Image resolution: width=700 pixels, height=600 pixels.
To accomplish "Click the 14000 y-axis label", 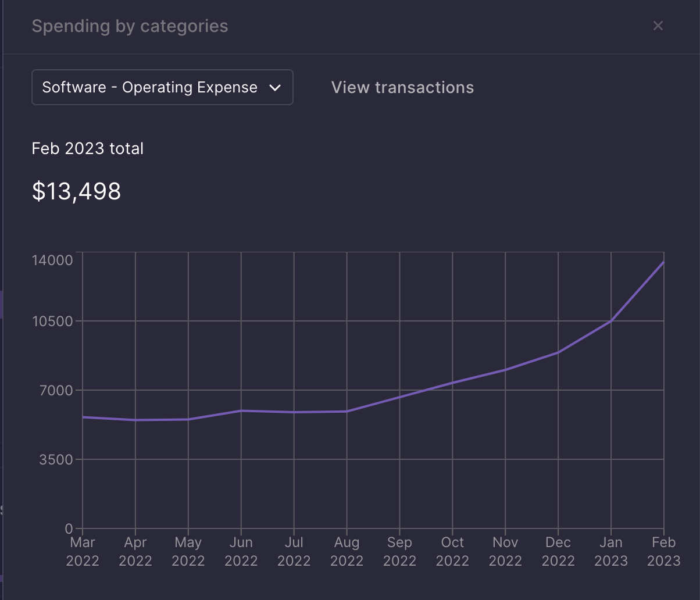I will 52,259.
